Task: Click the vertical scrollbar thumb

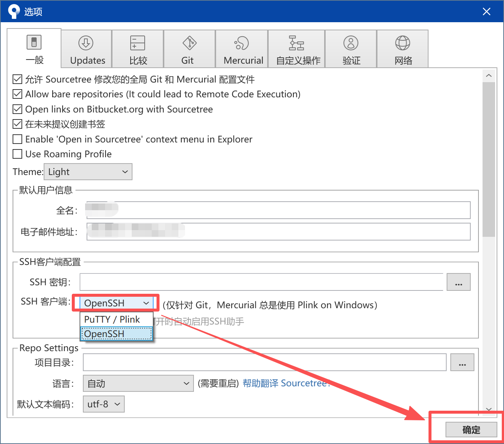Action: (x=489, y=159)
